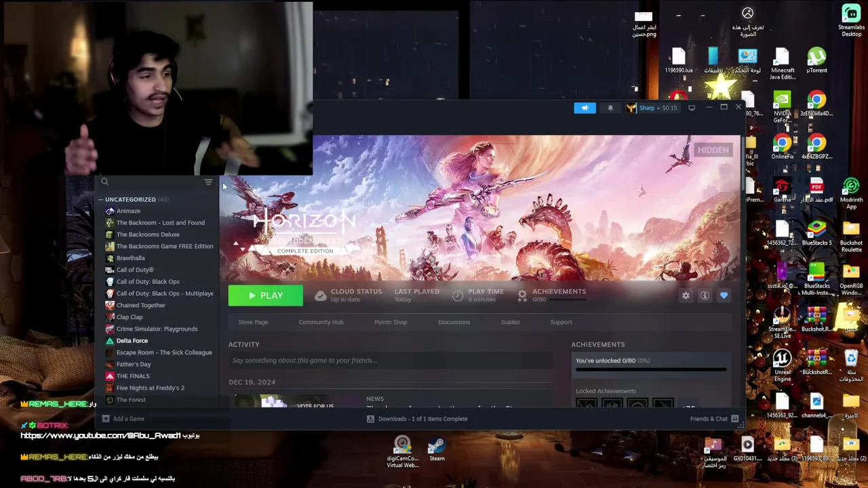This screenshot has height=488, width=868.
Task: Click the game info icon
Action: (x=705, y=296)
